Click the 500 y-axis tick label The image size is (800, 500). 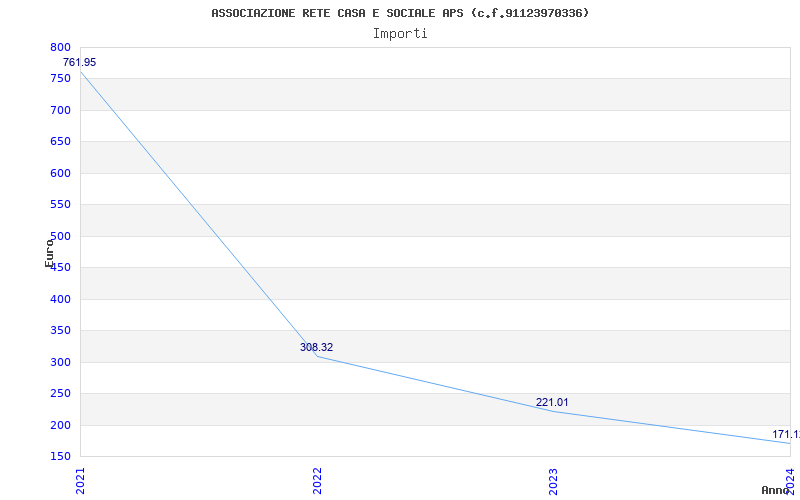tap(60, 236)
